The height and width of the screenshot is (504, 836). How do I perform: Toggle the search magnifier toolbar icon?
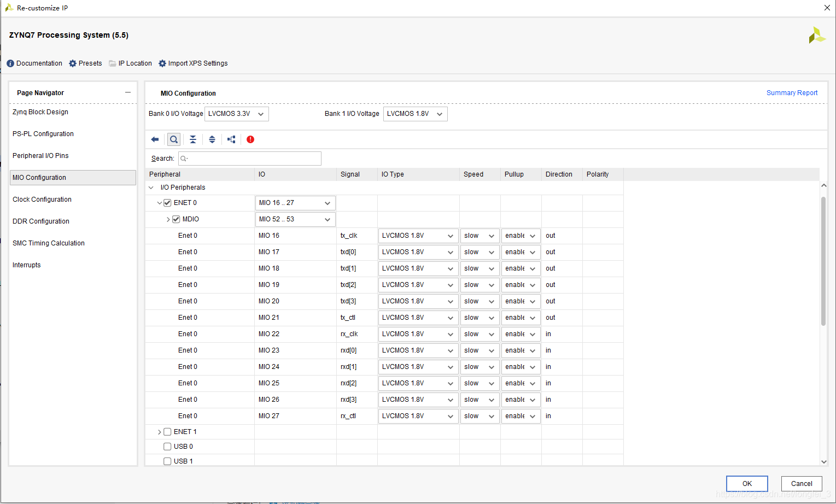click(174, 139)
